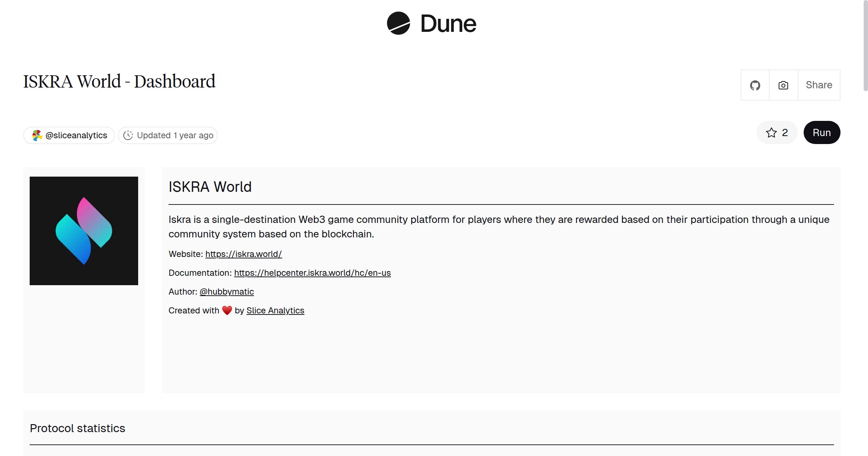Open the GitHub icon button
The image size is (868, 456).
coord(755,85)
